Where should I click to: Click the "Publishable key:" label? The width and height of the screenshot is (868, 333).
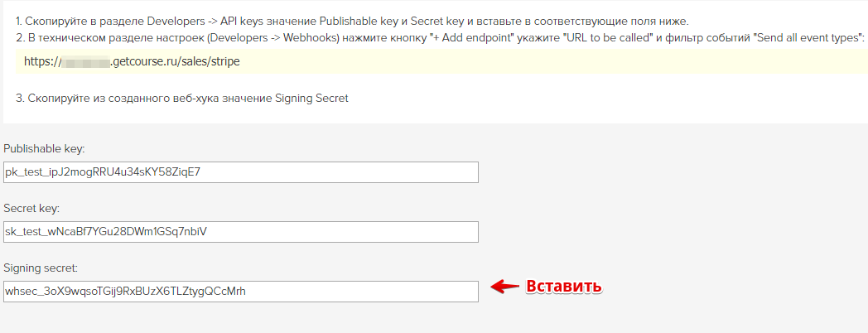44,149
